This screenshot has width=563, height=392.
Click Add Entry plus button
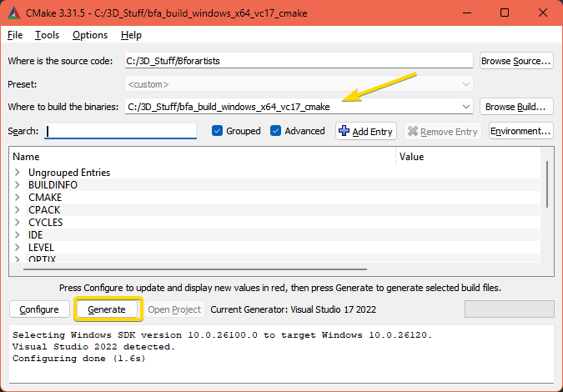coord(366,132)
